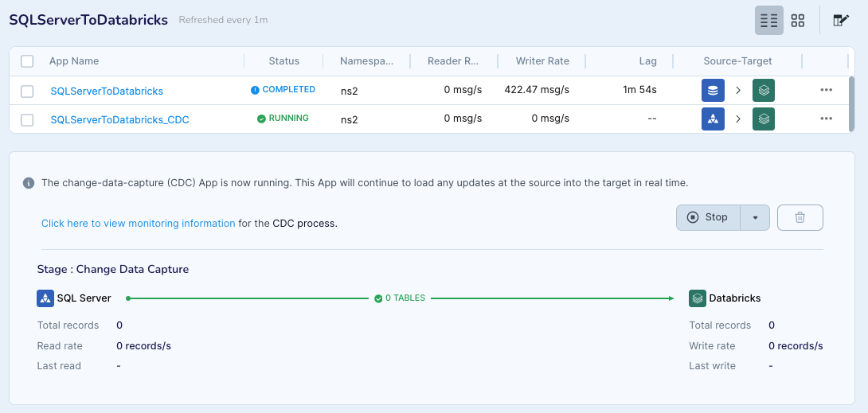The height and width of the screenshot is (413, 868).
Task: Click Databricks target icon in CDC row
Action: point(764,119)
